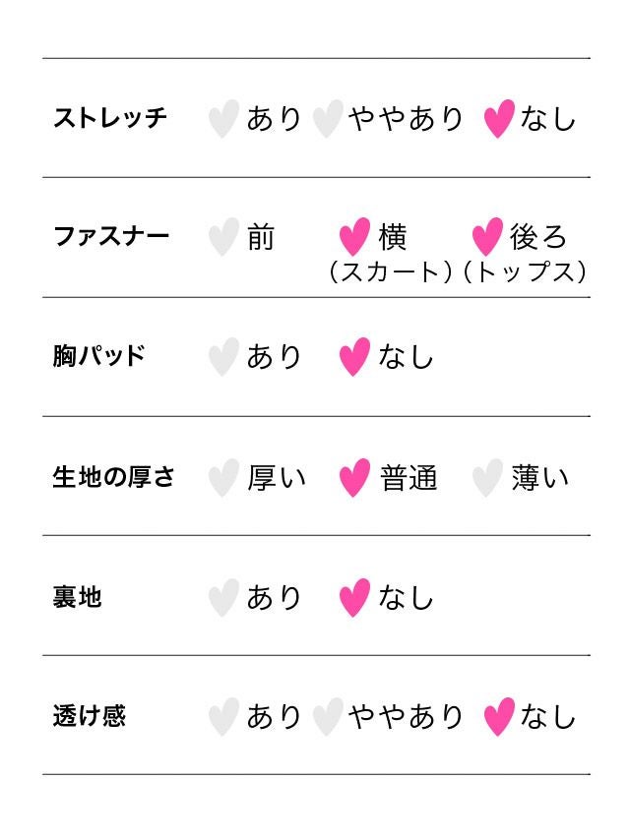Click the pink heart for 透け感 なし
630x840 pixels.
(499, 717)
